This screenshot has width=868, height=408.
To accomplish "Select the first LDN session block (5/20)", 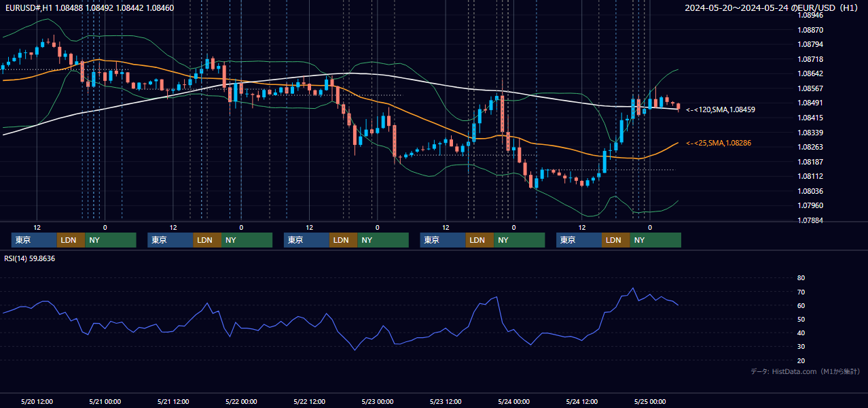I will coord(71,240).
